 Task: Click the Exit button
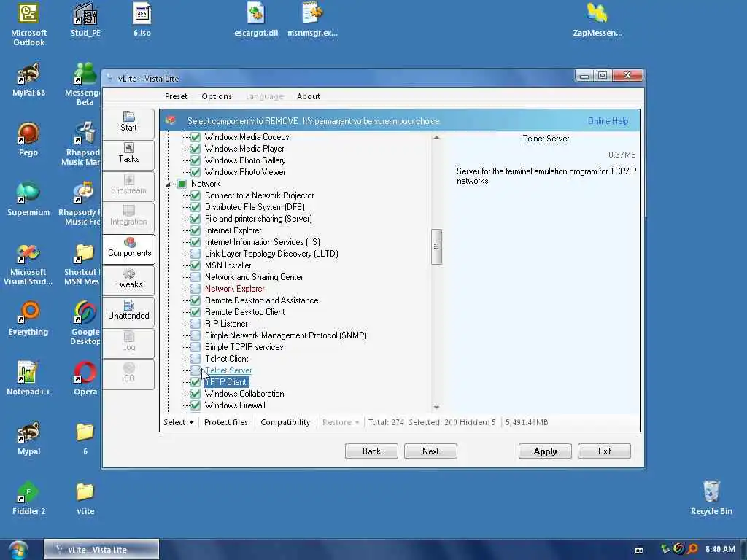(x=604, y=451)
